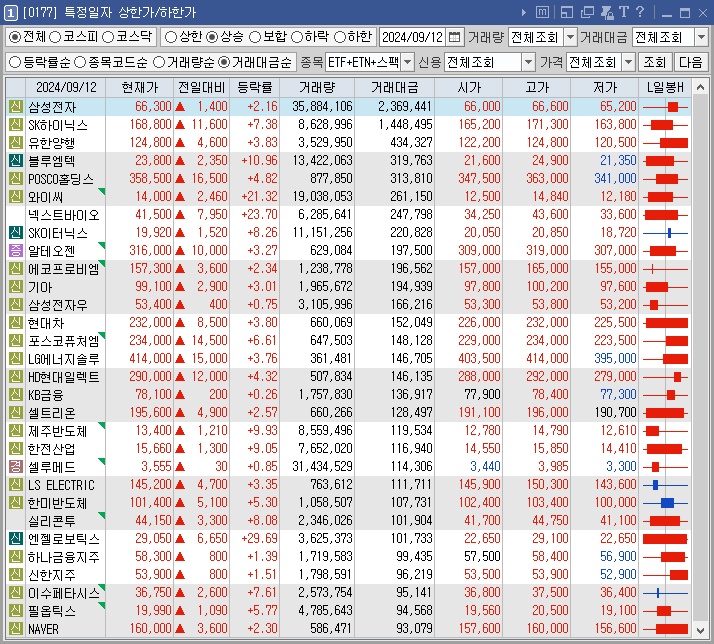Viewport: 714px width, 644px height.
Task: Select the 하락 radio button
Action: 296,37
